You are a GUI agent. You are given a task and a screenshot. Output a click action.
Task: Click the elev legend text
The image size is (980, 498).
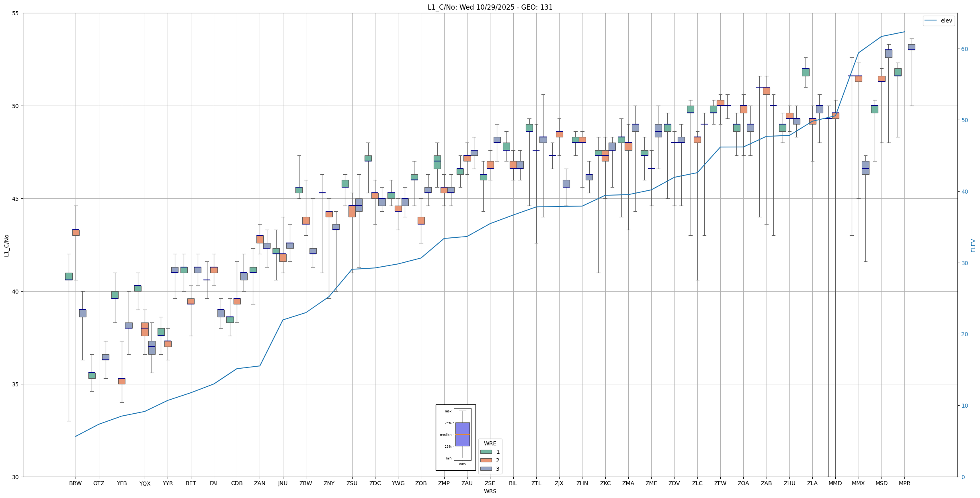click(946, 20)
